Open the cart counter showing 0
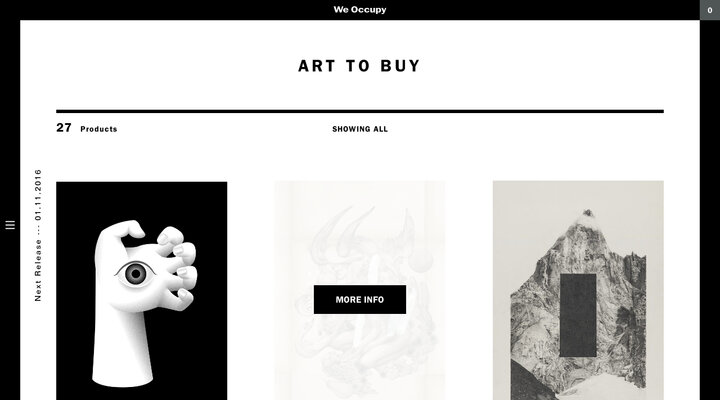The image size is (720, 400). click(710, 10)
